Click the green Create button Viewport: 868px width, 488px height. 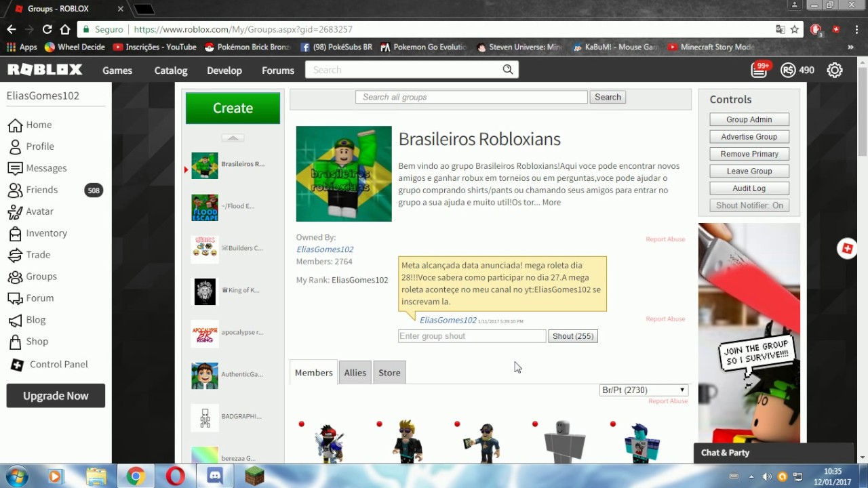click(233, 108)
